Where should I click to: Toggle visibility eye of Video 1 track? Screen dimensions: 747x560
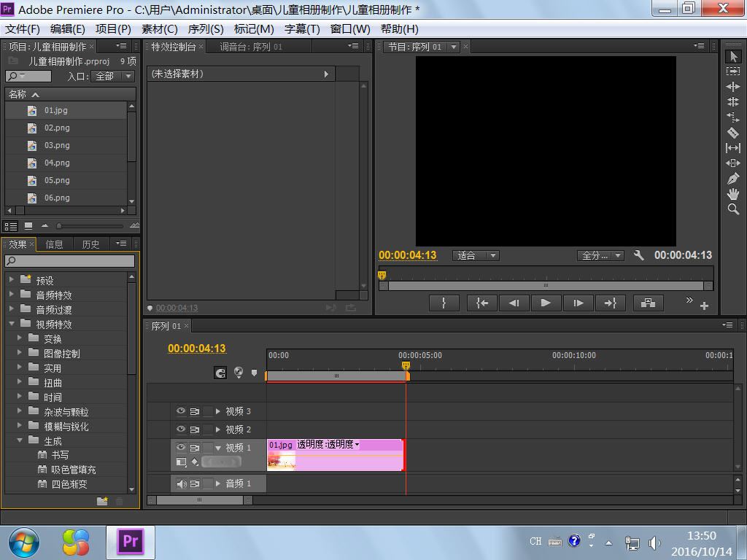coord(181,447)
